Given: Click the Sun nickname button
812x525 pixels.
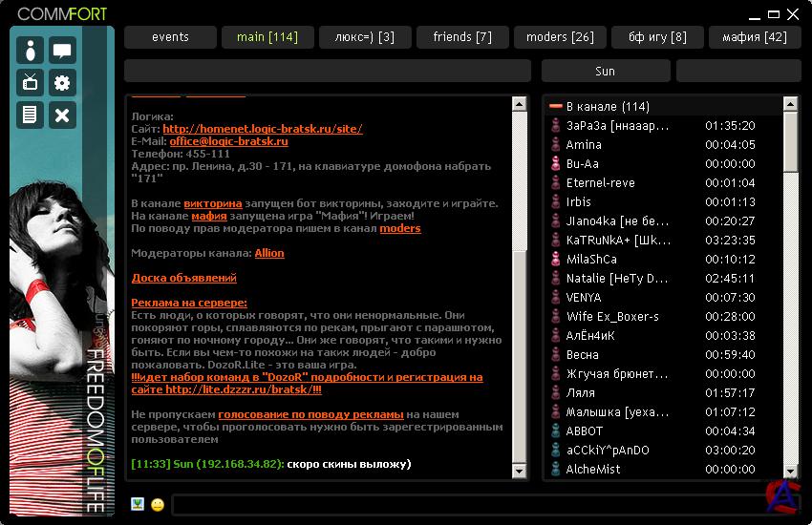Looking at the screenshot, I should pyautogui.click(x=605, y=72).
